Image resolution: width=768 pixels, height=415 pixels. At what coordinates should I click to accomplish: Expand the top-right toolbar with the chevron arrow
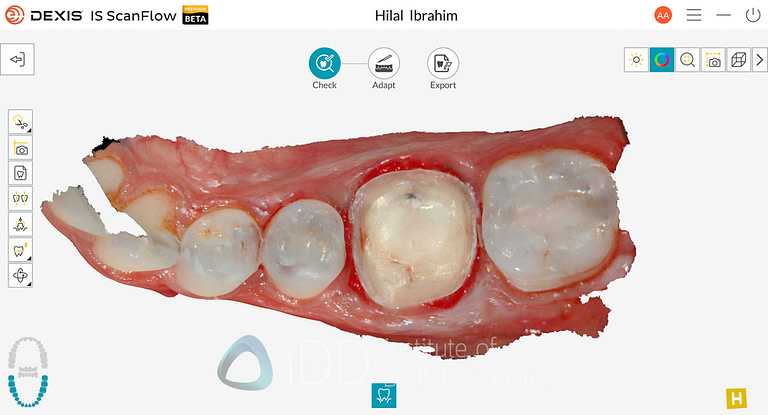point(760,60)
